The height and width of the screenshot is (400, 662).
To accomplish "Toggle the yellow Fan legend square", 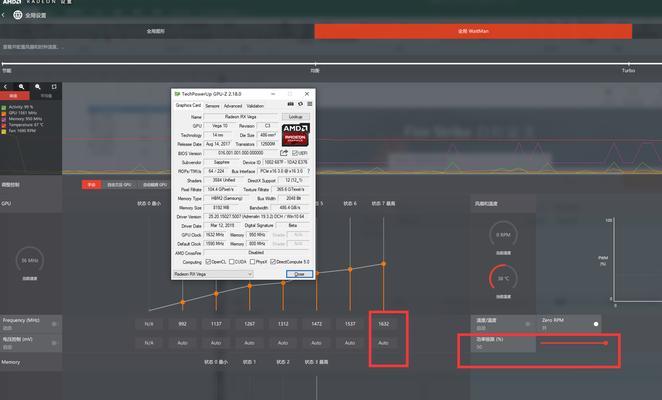I will tap(4, 131).
